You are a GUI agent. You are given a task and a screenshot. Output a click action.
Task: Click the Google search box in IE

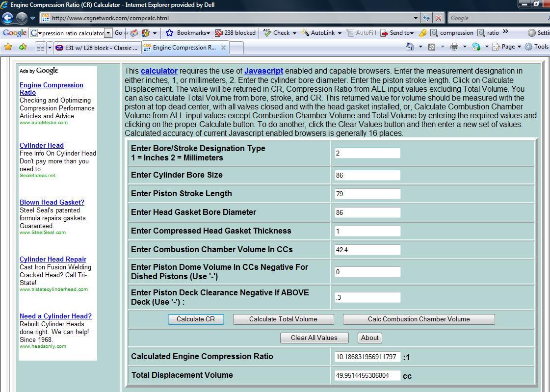498,18
